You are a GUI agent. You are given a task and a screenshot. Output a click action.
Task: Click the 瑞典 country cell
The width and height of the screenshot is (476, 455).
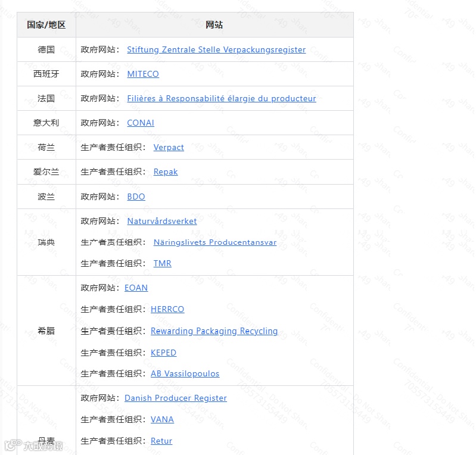coord(46,242)
